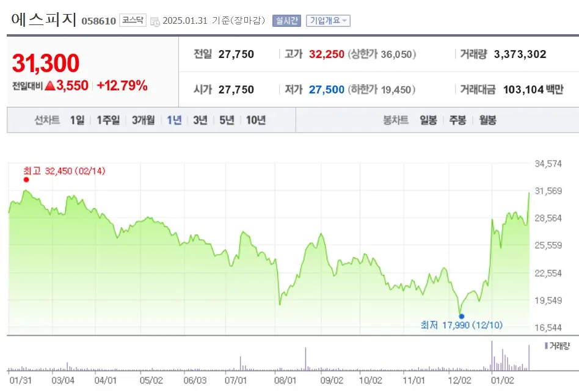The width and height of the screenshot is (579, 392).
Task: Open the 기업개요 dropdown menu
Action: (x=328, y=20)
